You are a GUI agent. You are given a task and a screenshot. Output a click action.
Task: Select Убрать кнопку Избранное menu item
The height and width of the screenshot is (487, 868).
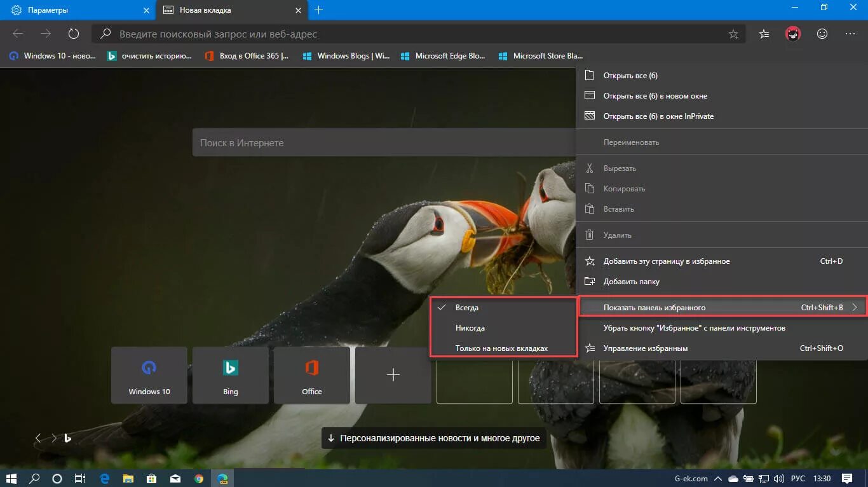(x=722, y=328)
